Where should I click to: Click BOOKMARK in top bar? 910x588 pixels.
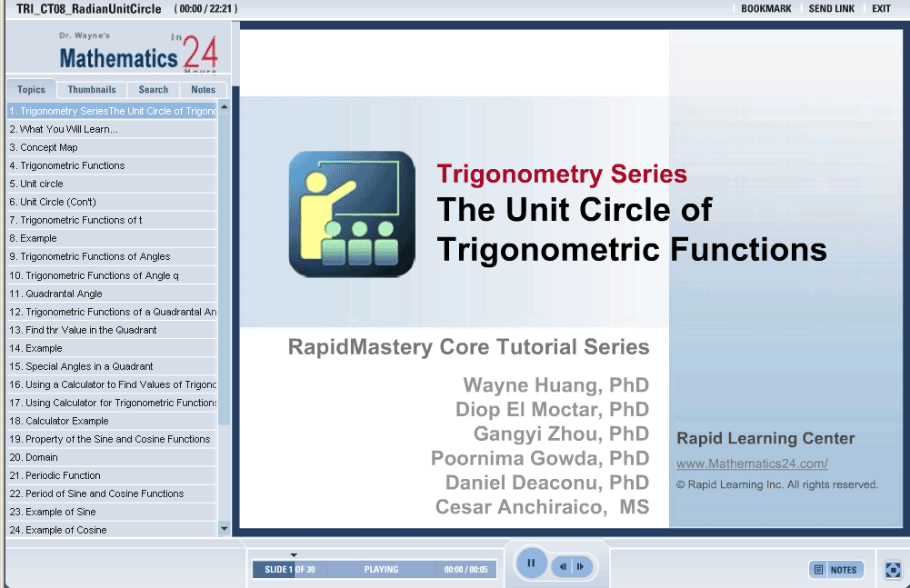766,9
